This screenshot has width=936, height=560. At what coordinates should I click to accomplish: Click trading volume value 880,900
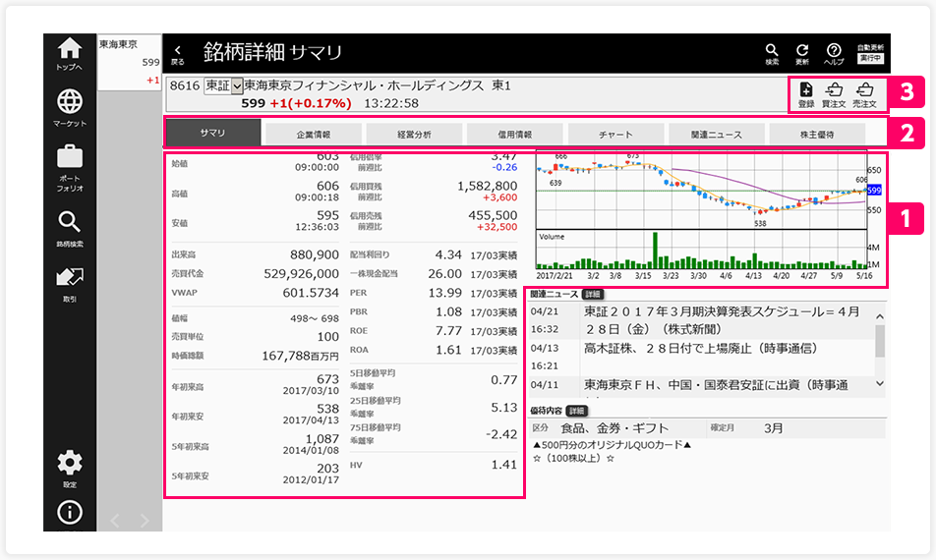pyautogui.click(x=314, y=254)
